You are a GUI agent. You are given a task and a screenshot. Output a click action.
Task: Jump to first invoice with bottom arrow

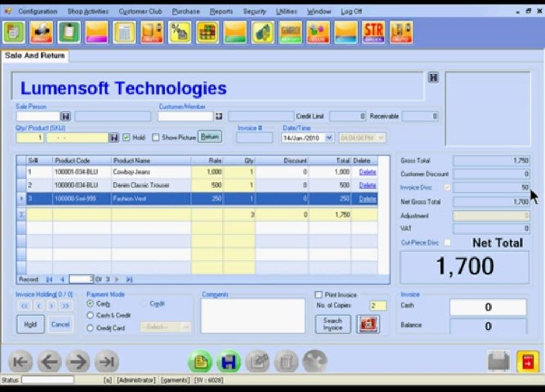(21, 362)
